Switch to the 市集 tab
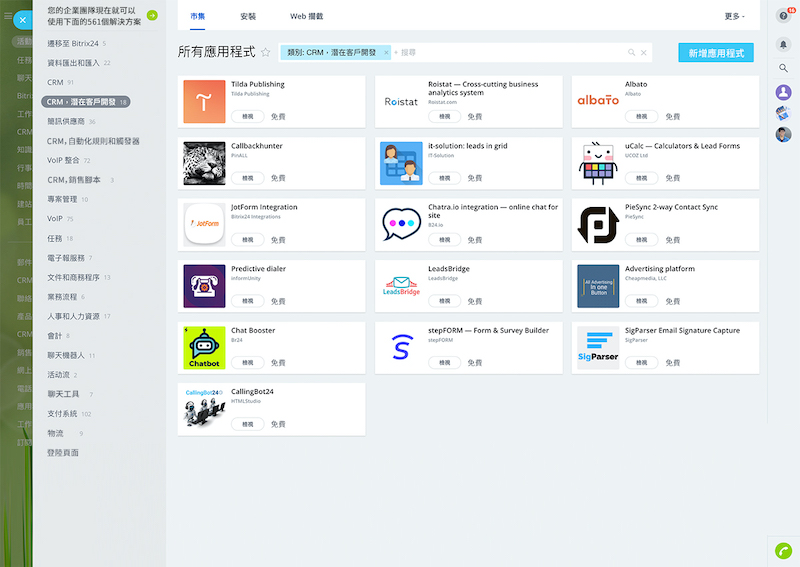Viewport: 800px width, 567px height. [x=197, y=16]
